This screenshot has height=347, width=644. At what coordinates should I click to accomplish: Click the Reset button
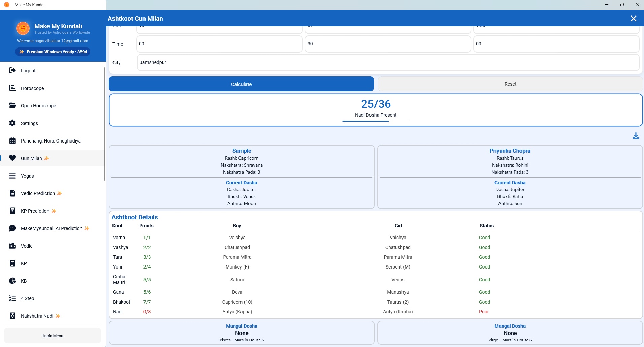(510, 84)
